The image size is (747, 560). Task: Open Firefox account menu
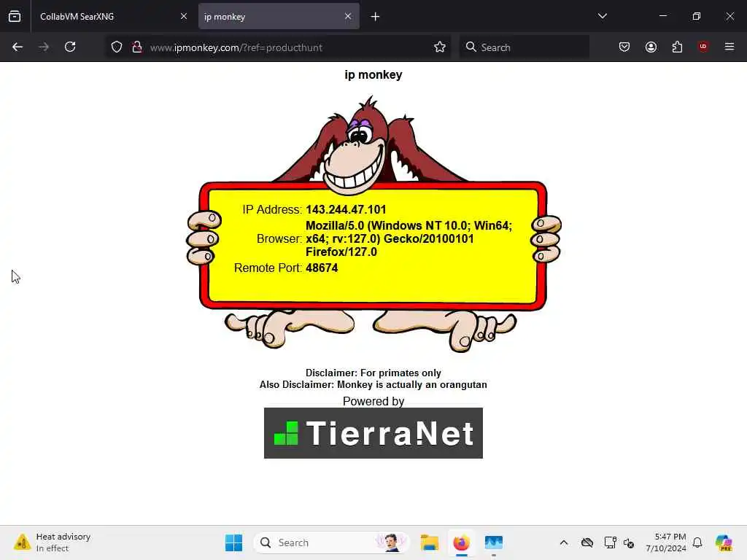coord(651,47)
